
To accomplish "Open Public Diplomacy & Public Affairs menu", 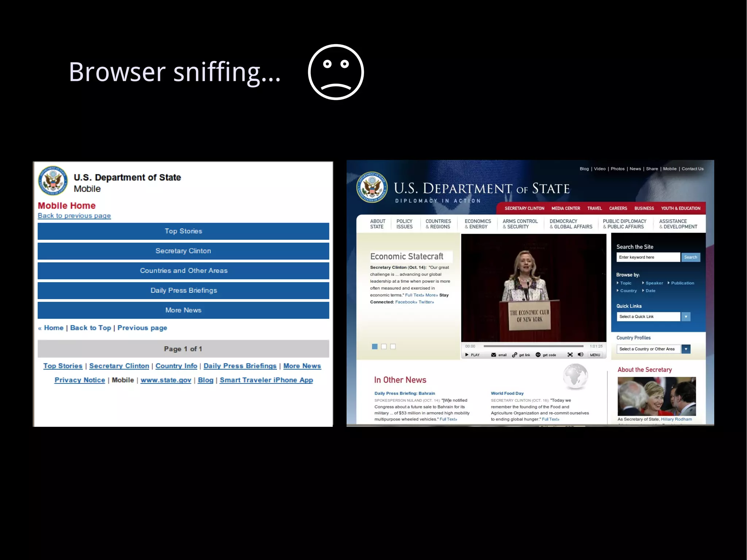I will pos(624,224).
